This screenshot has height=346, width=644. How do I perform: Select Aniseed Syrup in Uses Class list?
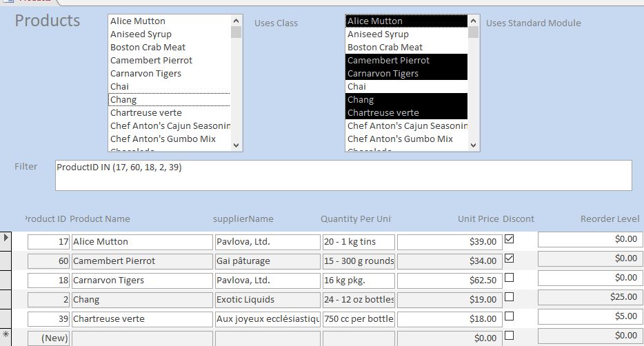(169, 34)
